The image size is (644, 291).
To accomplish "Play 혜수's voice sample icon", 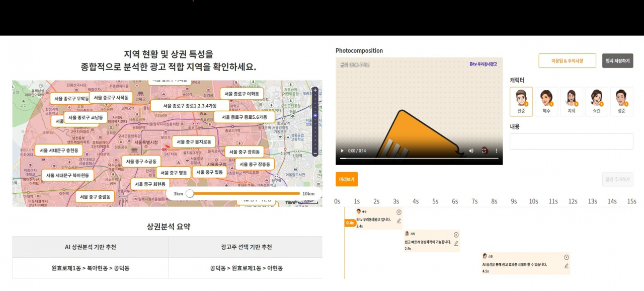I will click(x=551, y=104).
